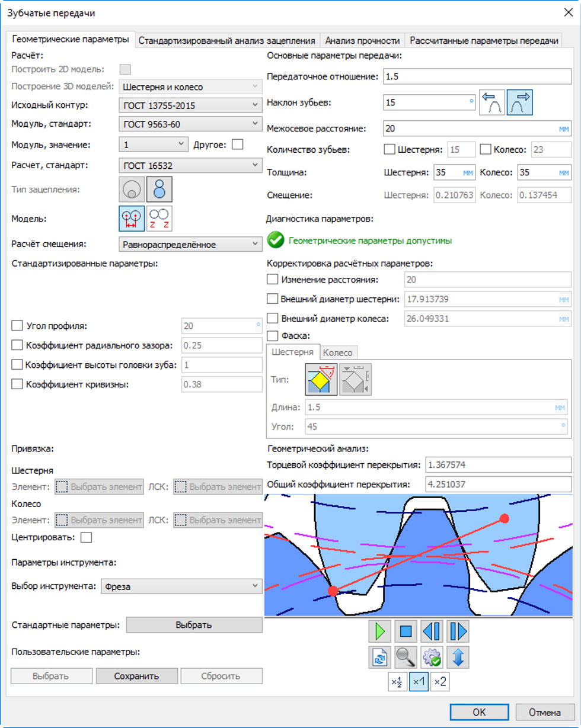The height and width of the screenshot is (728, 581).
Task: Choose model by tooth count icon
Action: click(x=159, y=218)
